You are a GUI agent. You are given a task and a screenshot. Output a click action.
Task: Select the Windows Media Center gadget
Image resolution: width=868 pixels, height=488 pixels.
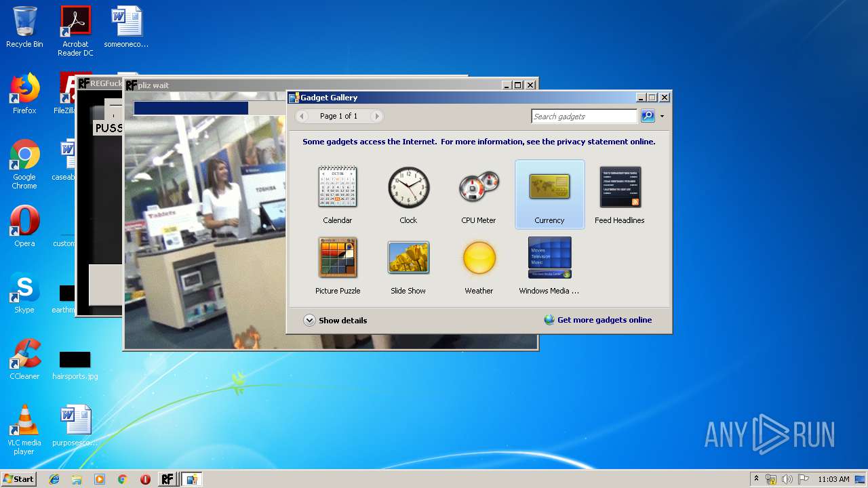point(549,265)
